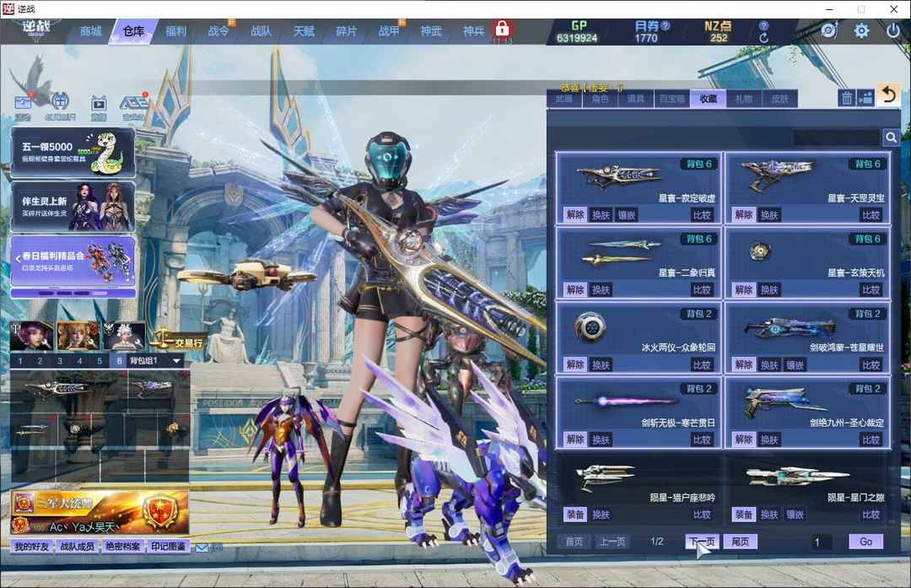Select backpack slot 1

pos(20,361)
